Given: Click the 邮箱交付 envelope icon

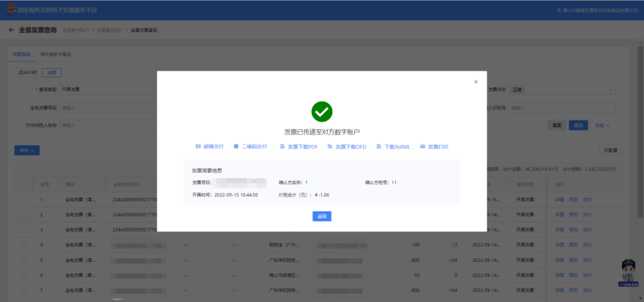Looking at the screenshot, I should click(x=198, y=147).
